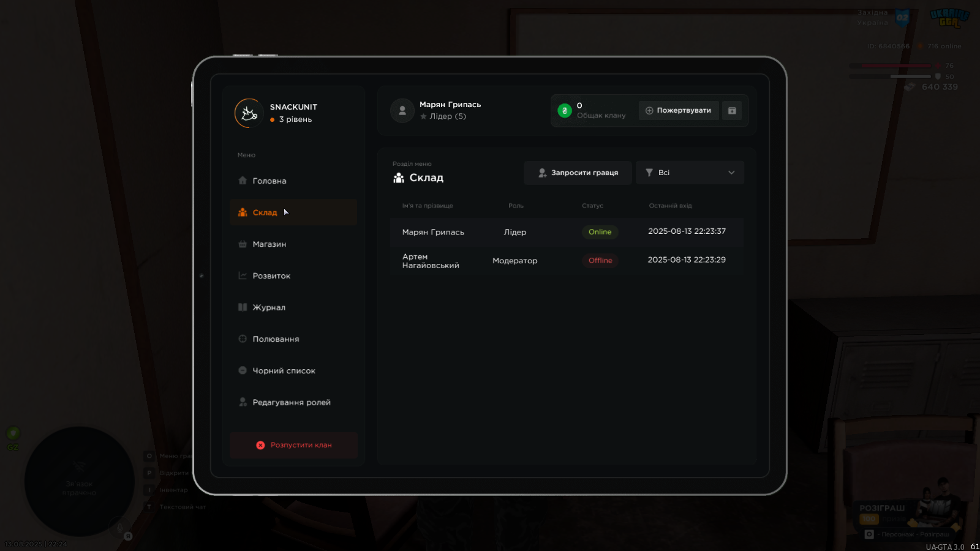Click the Online status badge

(600, 232)
